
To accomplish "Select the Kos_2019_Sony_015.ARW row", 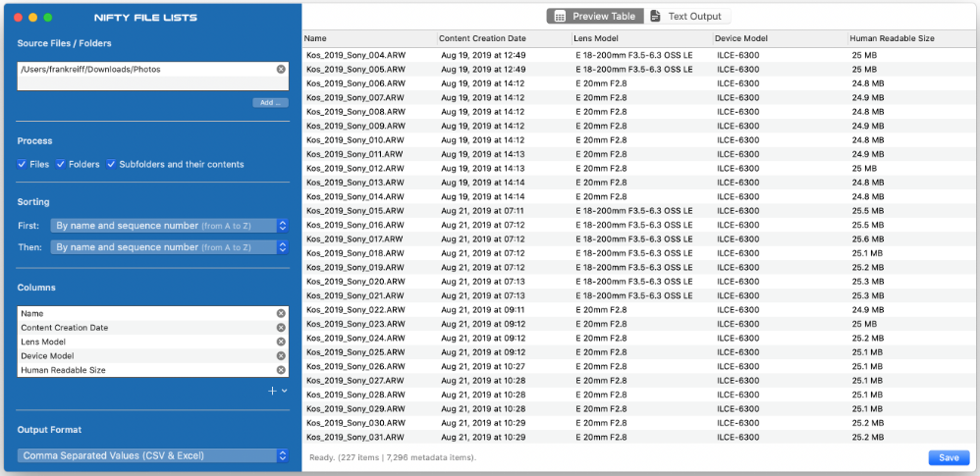I will 354,211.
